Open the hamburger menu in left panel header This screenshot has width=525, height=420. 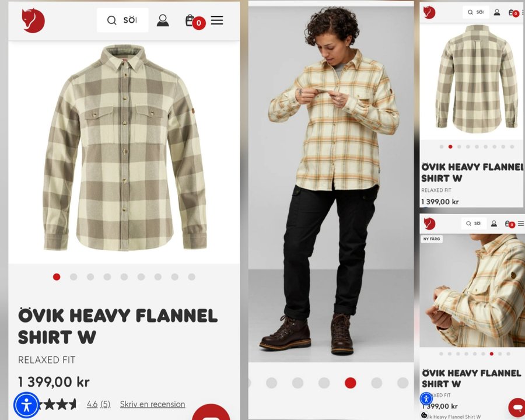pos(217,20)
